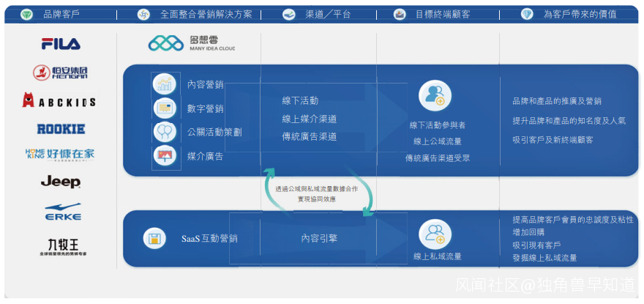
Task: Click the 公關活動策劃 label
Action: [x=214, y=133]
